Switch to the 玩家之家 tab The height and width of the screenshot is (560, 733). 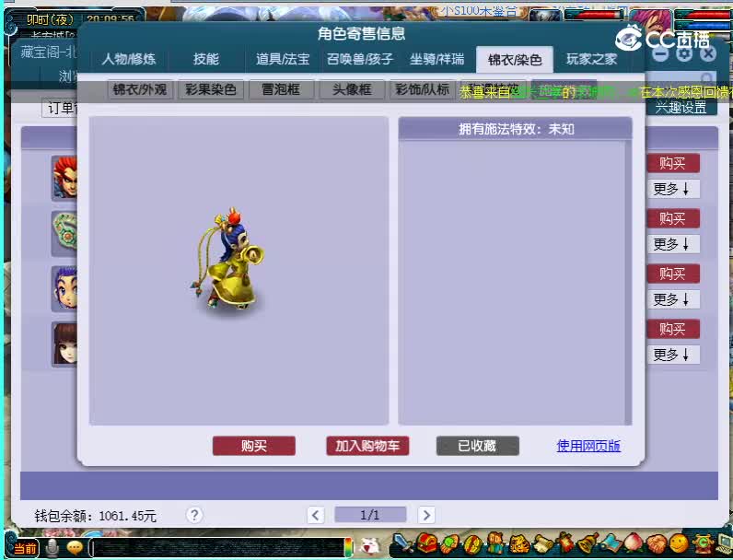point(592,59)
